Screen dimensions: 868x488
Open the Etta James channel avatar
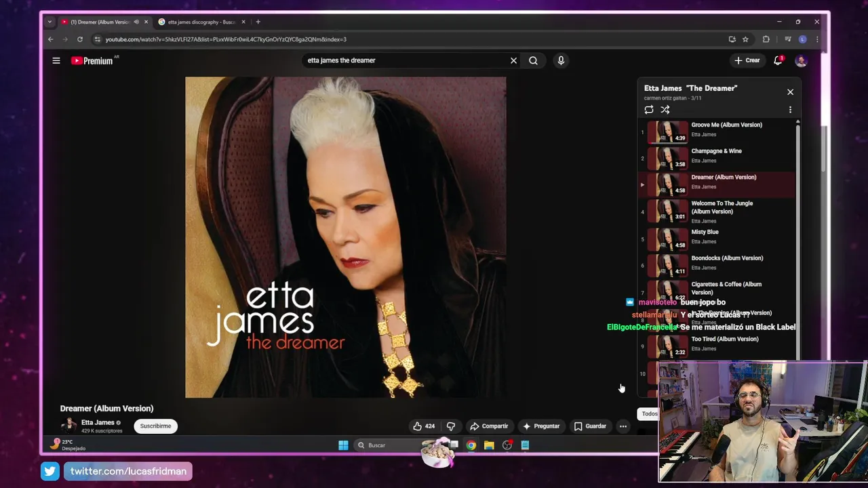(x=68, y=426)
